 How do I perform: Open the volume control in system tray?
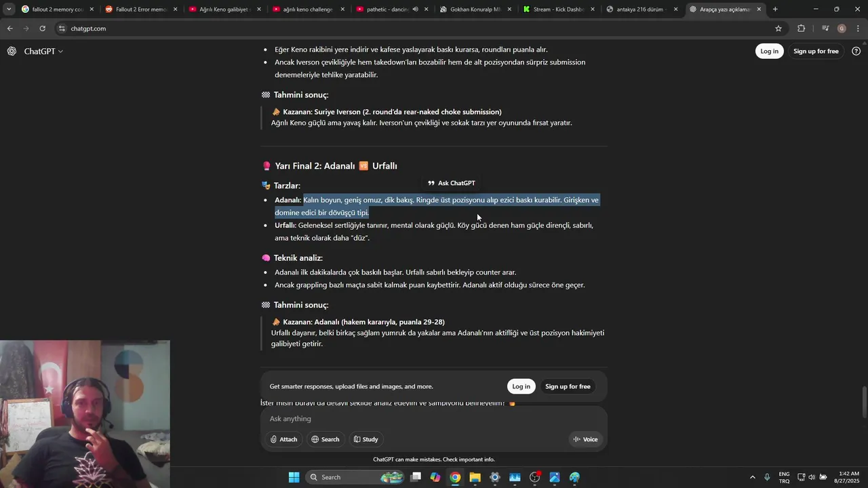coord(812,477)
